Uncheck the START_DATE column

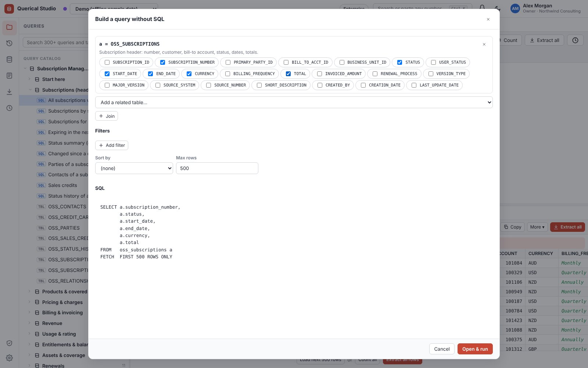click(x=107, y=74)
